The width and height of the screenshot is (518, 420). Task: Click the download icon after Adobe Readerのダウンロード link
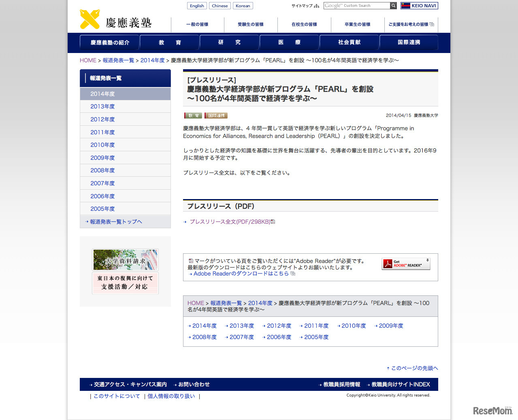click(293, 274)
